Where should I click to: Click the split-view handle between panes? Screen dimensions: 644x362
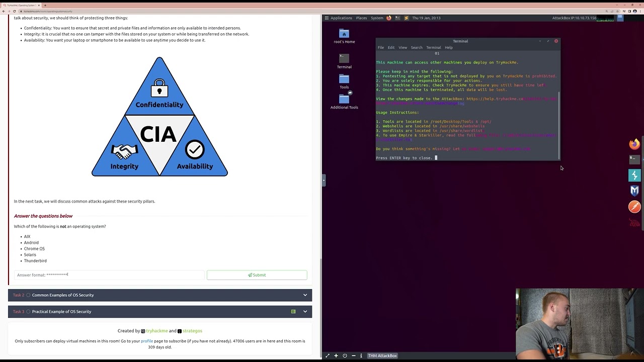(325, 180)
